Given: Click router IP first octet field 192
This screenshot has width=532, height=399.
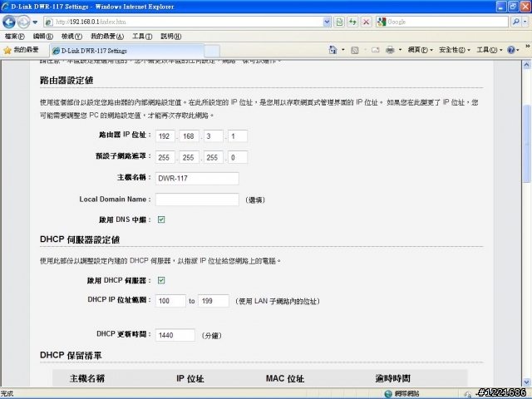Looking at the screenshot, I should [x=165, y=136].
